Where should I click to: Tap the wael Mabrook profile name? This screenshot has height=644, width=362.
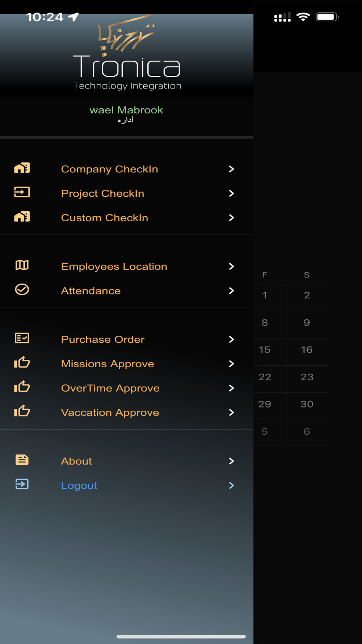[x=126, y=110]
